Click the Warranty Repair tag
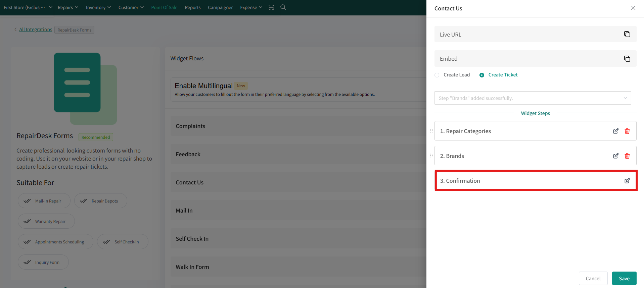 coord(46,221)
